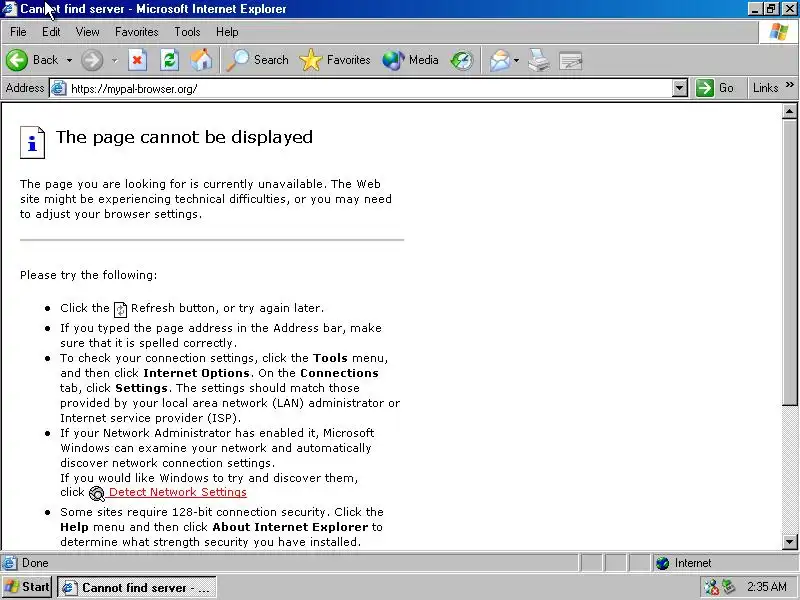
Task: Stop loading with the red X icon
Action: pos(137,60)
